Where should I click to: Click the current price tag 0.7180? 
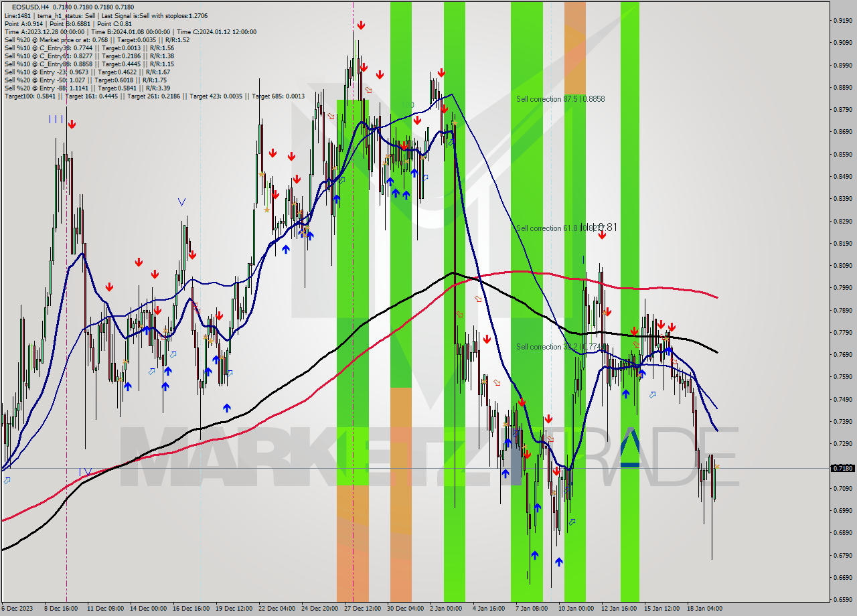coord(842,468)
